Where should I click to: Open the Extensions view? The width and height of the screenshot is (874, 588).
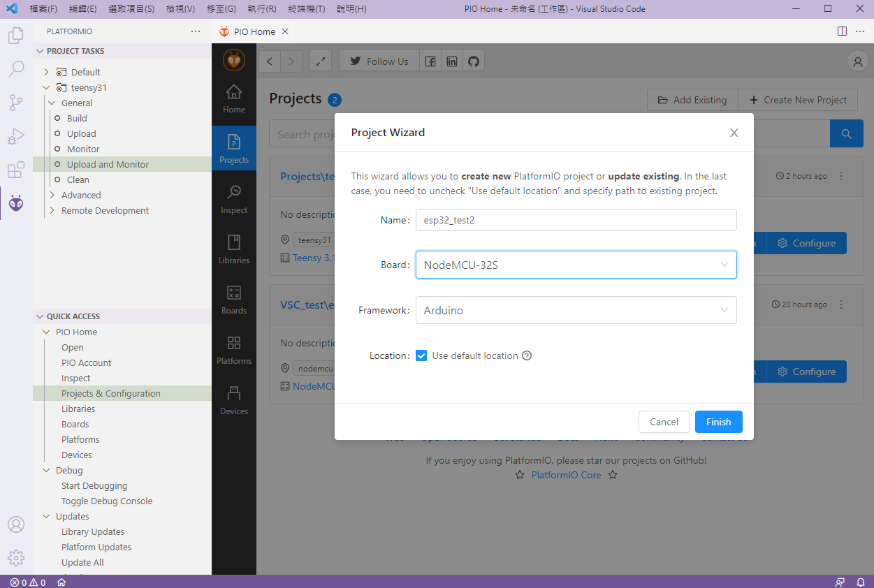pyautogui.click(x=16, y=170)
